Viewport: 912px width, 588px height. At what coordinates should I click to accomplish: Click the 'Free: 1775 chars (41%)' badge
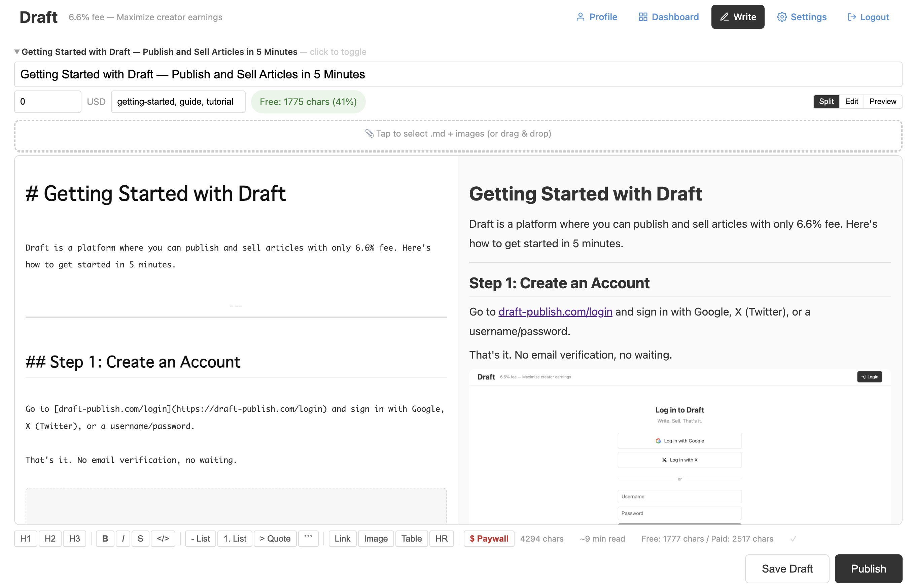(308, 102)
